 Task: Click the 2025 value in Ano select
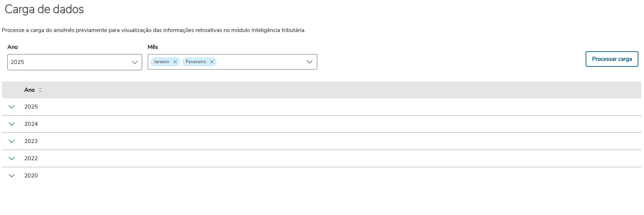pyautogui.click(x=18, y=62)
